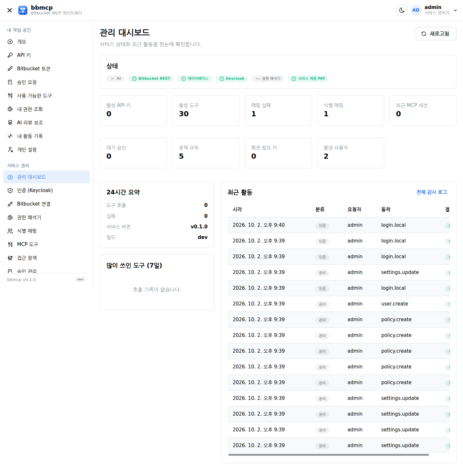The width and height of the screenshot is (463, 476).
Task: Click the AD avatar circle
Action: point(416,10)
